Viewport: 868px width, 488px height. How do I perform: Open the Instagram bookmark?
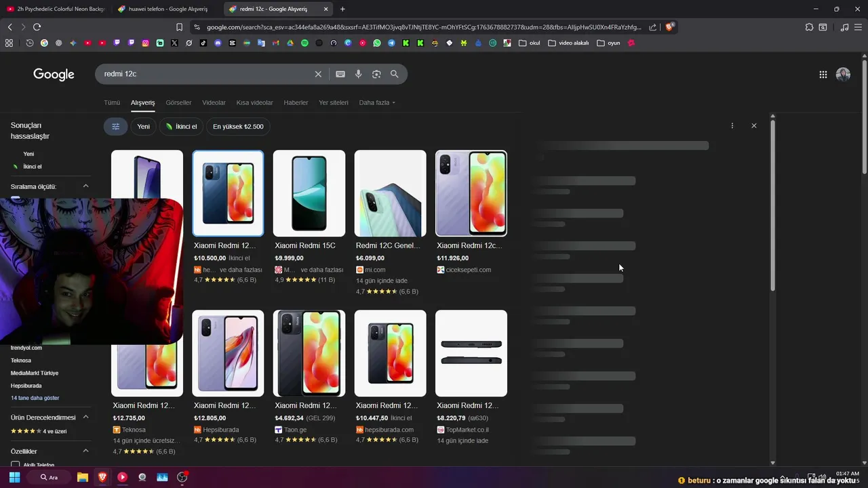click(x=145, y=43)
